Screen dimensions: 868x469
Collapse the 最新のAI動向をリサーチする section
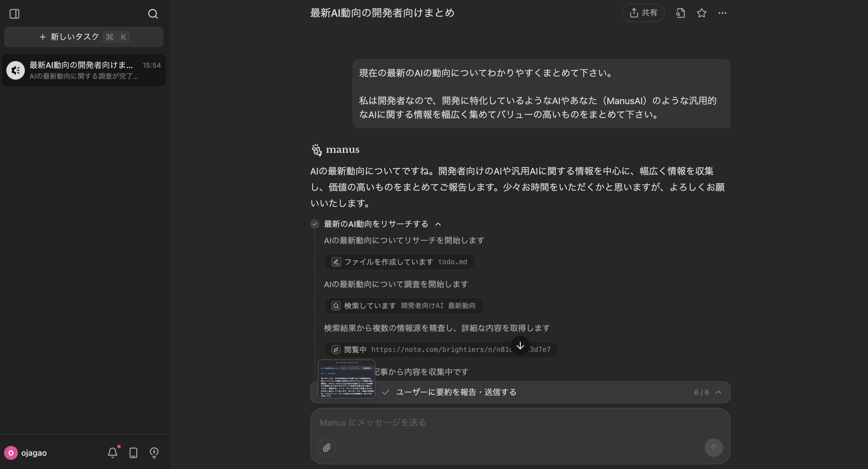438,224
